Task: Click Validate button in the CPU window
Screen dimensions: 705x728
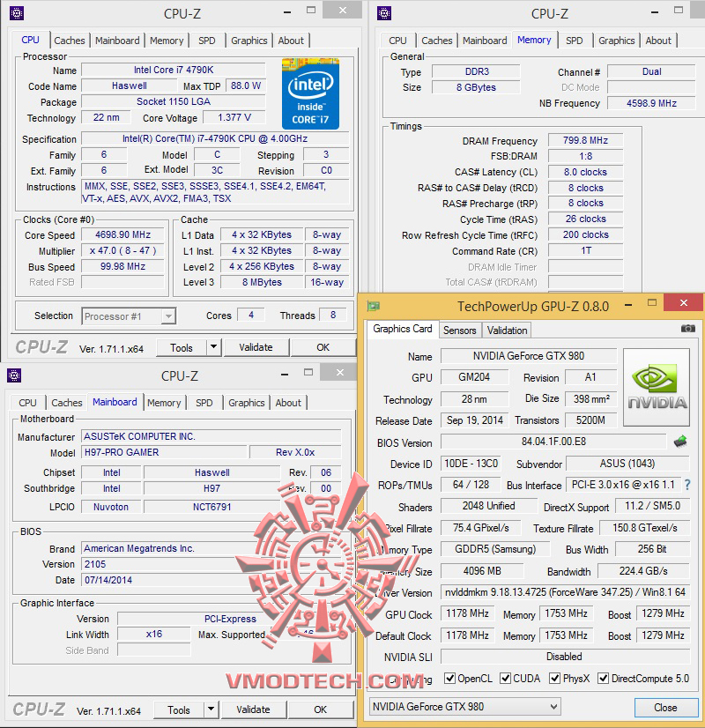Action: click(x=256, y=347)
